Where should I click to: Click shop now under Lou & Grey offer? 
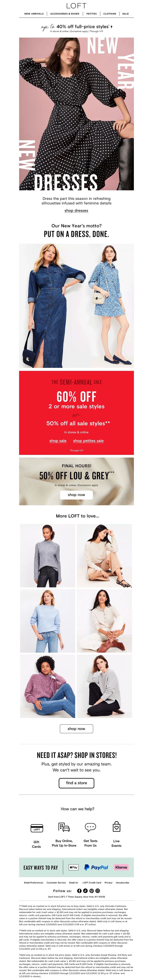pos(76,495)
